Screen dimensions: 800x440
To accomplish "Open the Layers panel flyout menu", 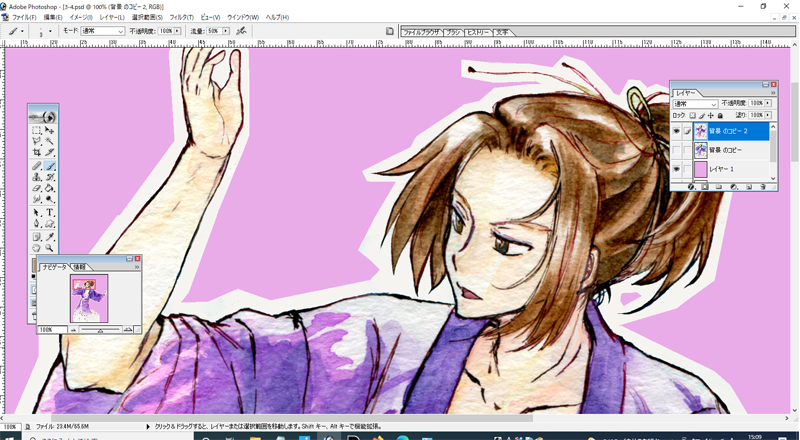I will click(x=772, y=93).
